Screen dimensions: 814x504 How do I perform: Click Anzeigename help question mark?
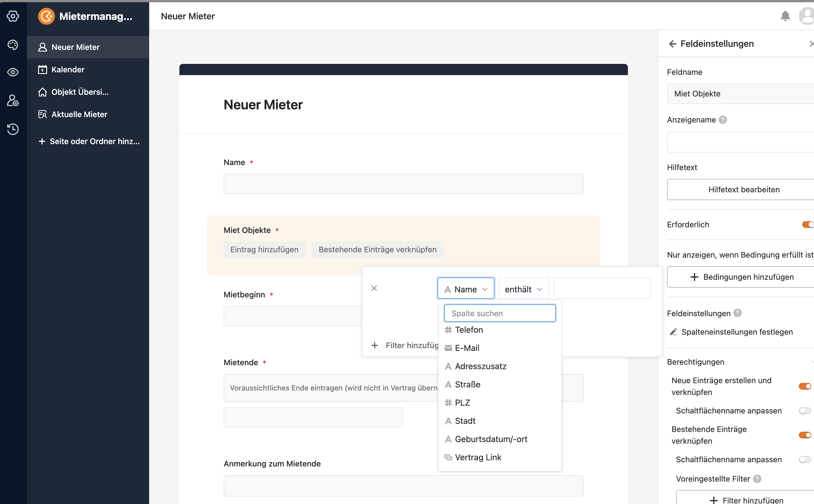(723, 120)
